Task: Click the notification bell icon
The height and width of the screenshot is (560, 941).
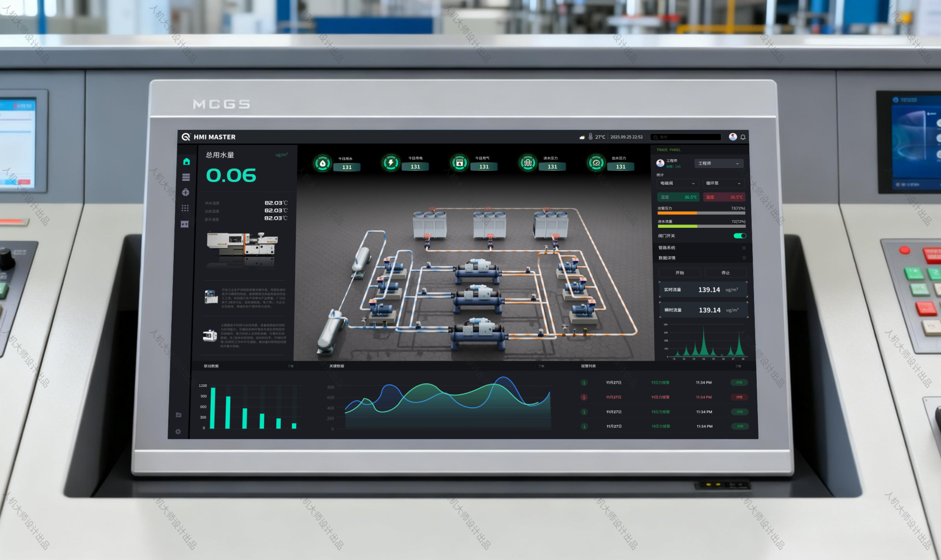Action: coord(743,137)
